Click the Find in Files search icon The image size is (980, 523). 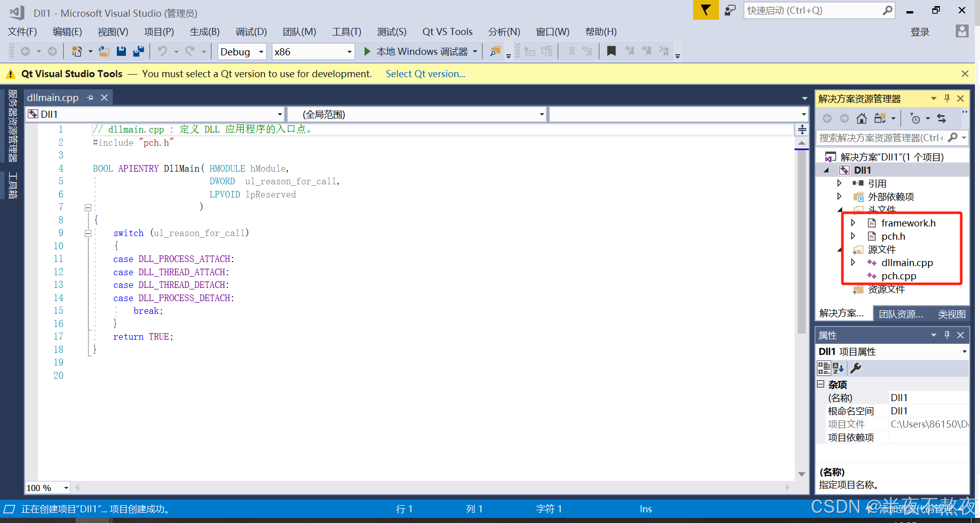click(x=496, y=51)
